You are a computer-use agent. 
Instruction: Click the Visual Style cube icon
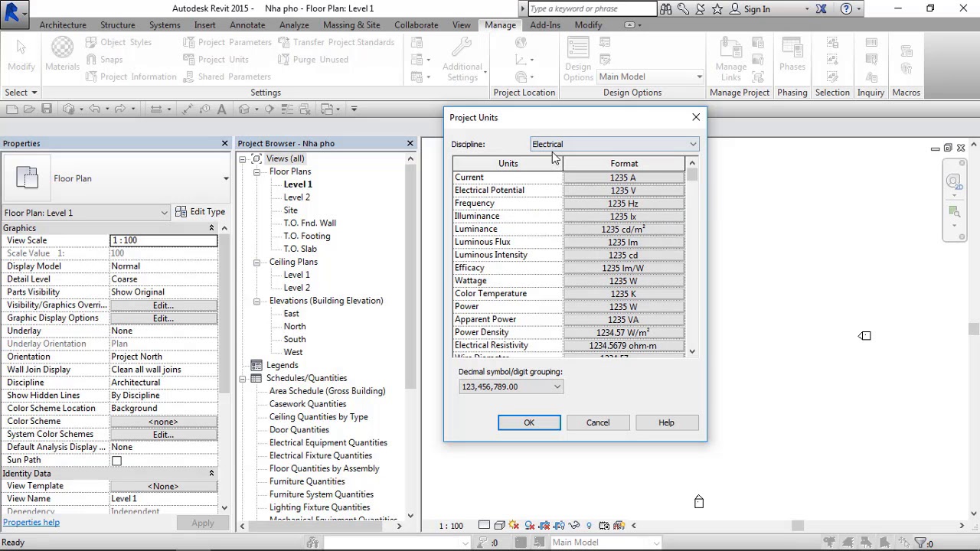pyautogui.click(x=499, y=526)
